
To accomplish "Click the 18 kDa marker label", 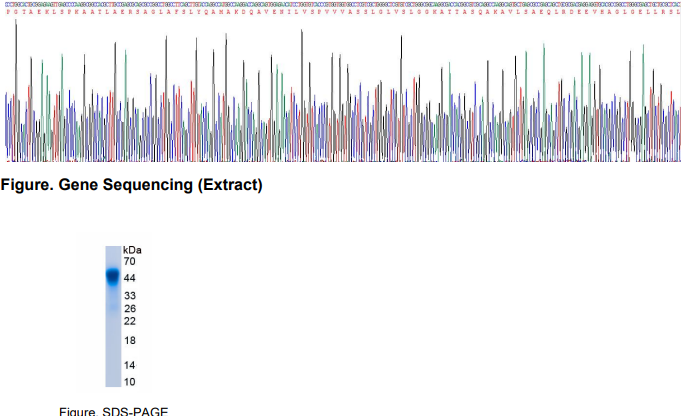I will tap(130, 341).
